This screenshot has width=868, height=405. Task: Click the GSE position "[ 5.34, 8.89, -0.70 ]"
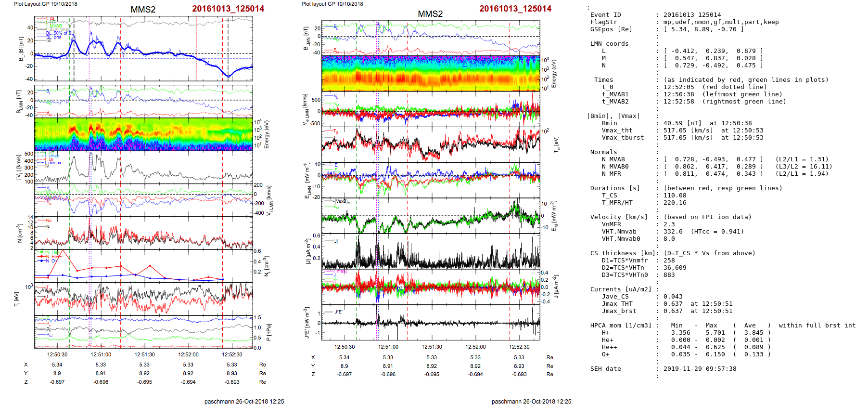point(703,29)
